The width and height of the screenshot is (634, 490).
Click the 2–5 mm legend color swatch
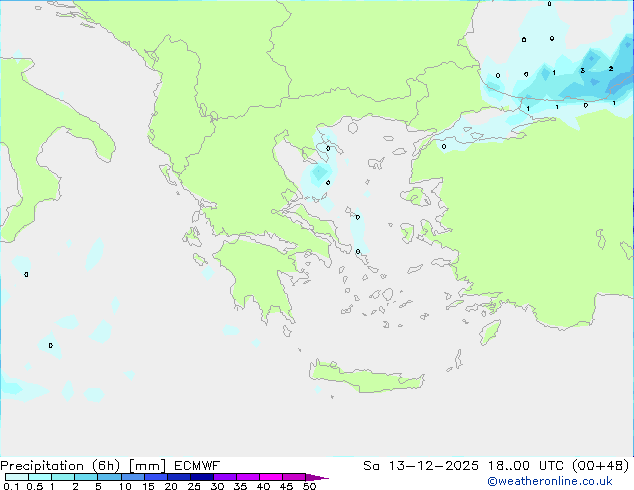pyautogui.click(x=86, y=477)
